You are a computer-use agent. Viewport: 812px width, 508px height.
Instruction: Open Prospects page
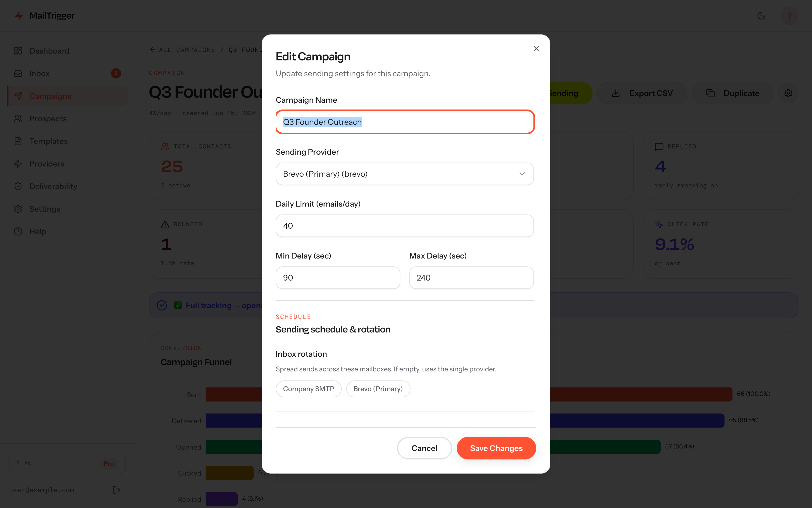67,119
